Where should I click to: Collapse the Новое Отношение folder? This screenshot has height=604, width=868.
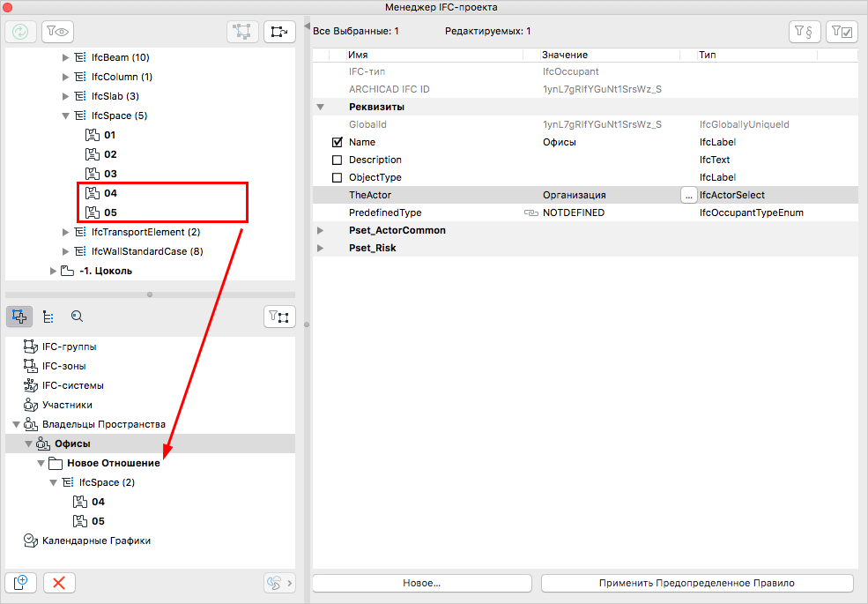click(x=41, y=464)
